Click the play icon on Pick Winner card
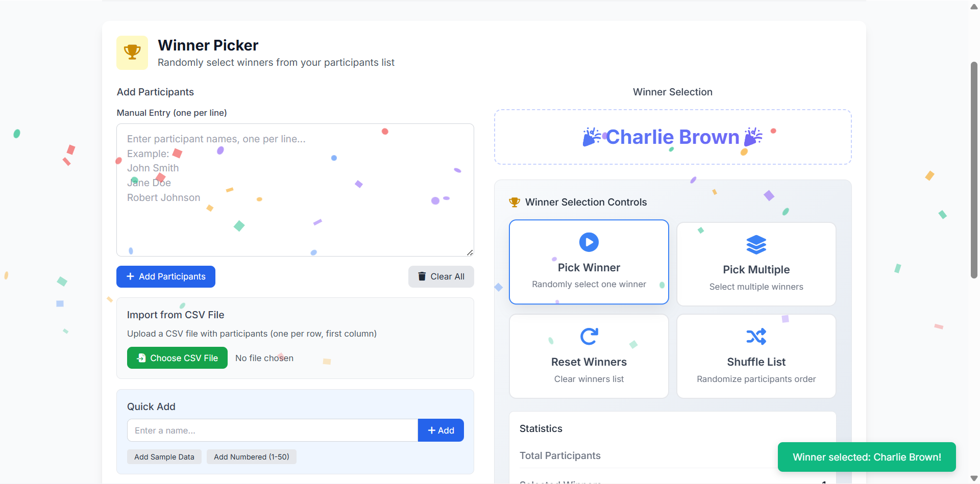 click(589, 242)
